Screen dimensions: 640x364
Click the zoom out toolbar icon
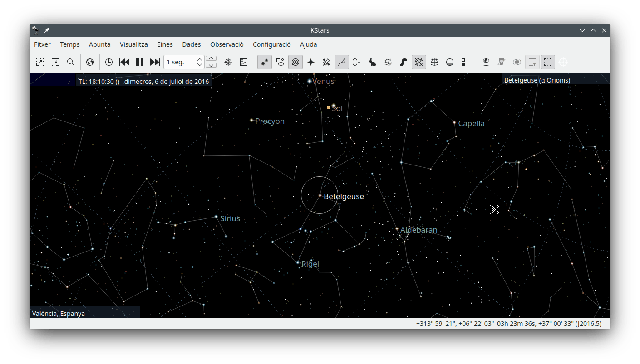[x=55, y=62]
